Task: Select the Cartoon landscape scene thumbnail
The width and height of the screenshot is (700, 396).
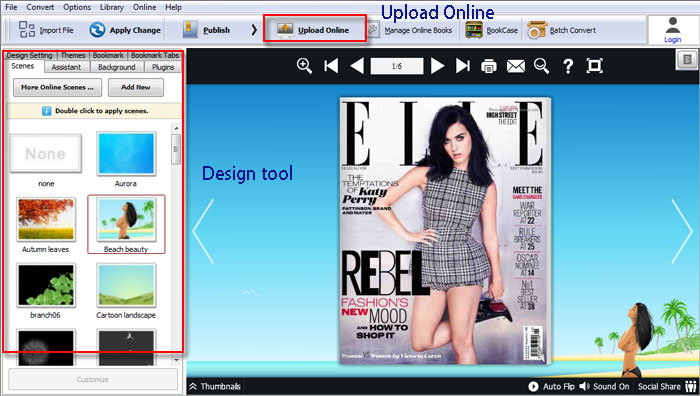Action: 126,286
